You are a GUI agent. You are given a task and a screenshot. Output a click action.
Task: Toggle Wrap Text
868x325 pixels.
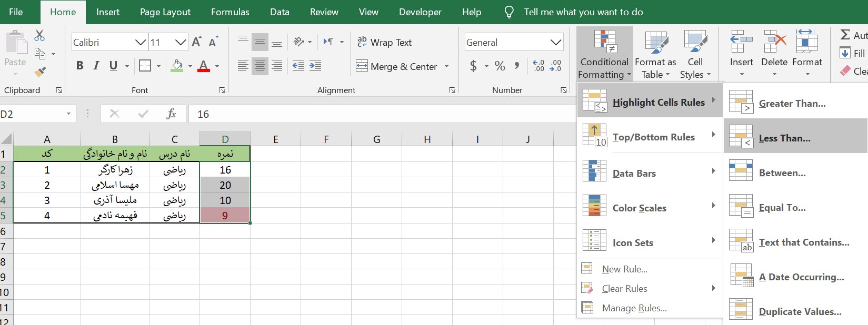[384, 42]
